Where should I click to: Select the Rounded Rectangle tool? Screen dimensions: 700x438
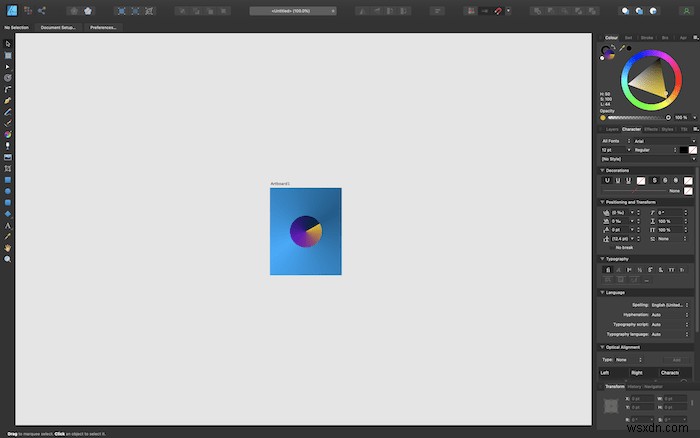tap(8, 203)
